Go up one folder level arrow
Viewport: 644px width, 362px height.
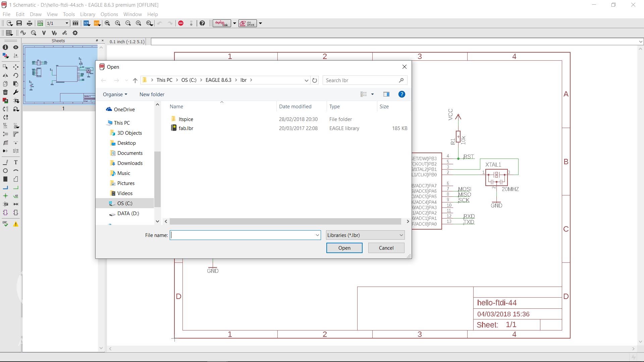pos(135,80)
